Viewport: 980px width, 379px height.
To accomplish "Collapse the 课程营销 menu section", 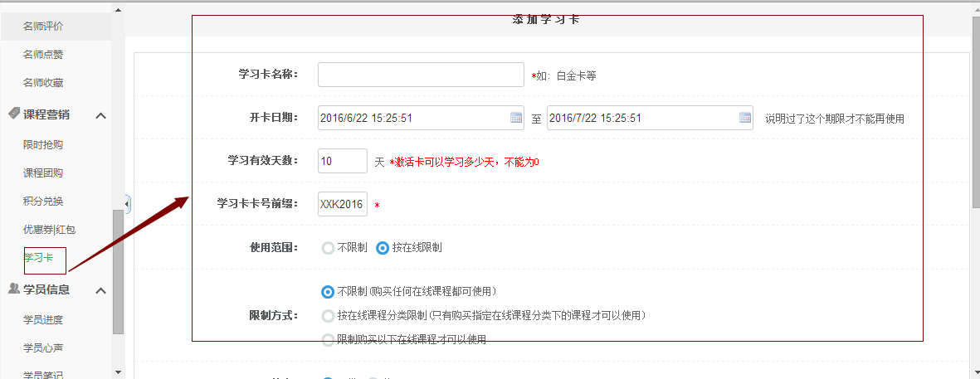I will (100, 115).
